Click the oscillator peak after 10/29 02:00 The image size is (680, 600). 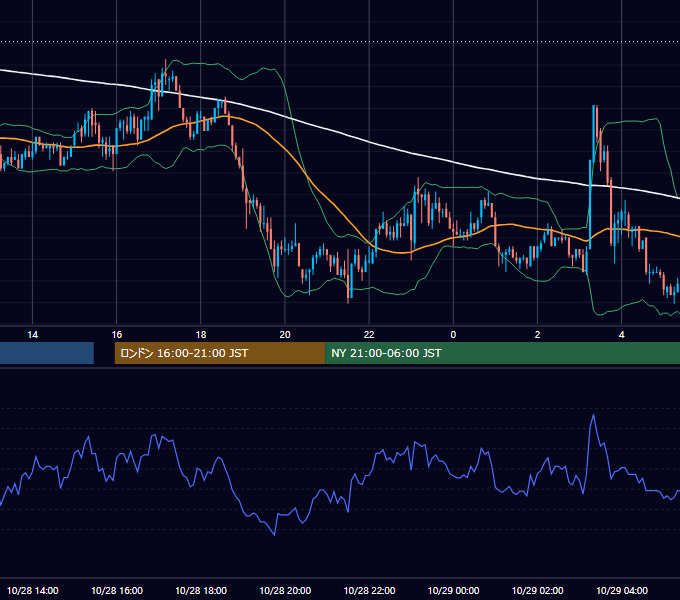click(x=593, y=416)
